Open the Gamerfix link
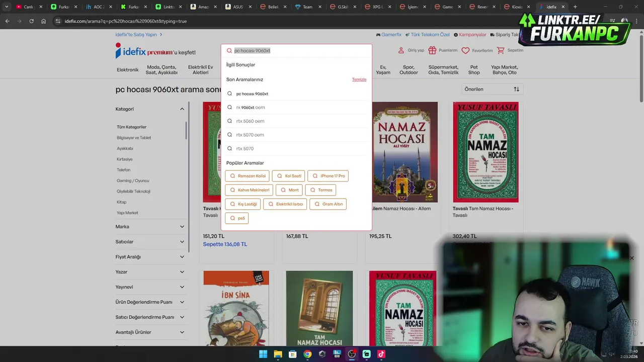Screen dimensions: 644x362 click(388, 35)
